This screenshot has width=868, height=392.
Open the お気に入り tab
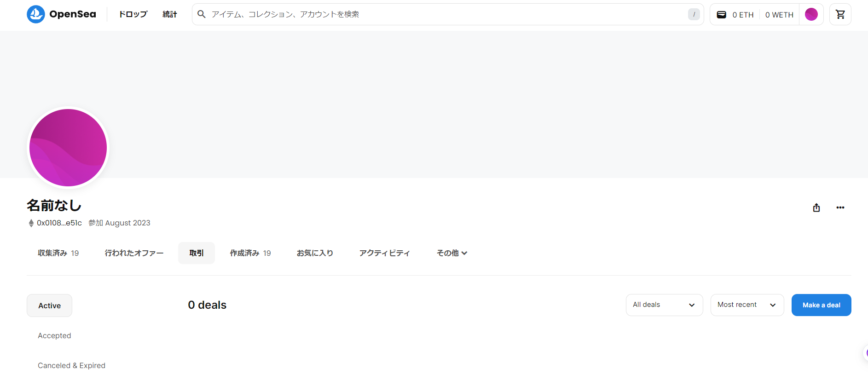point(315,253)
